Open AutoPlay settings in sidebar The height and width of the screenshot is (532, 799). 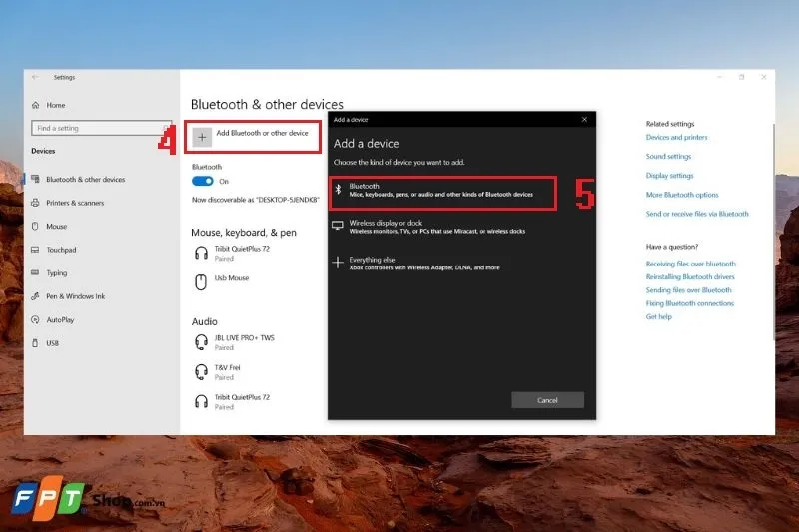(60, 320)
